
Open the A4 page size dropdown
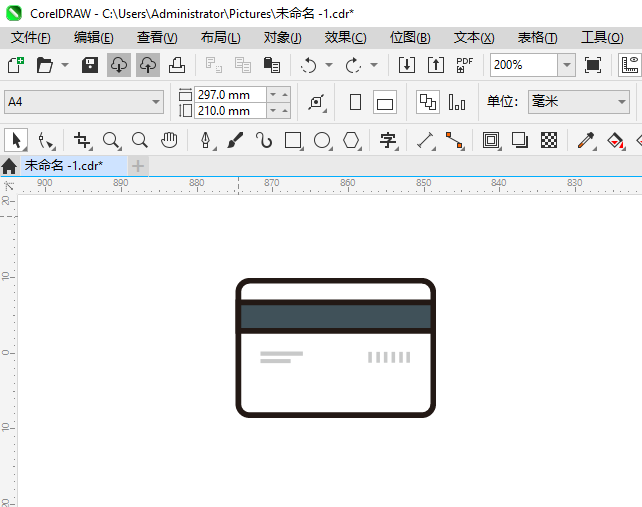[x=84, y=102]
